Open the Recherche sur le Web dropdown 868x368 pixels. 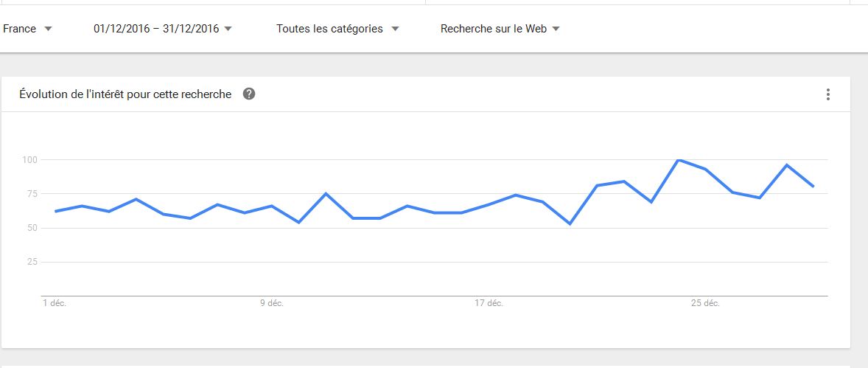tap(500, 29)
